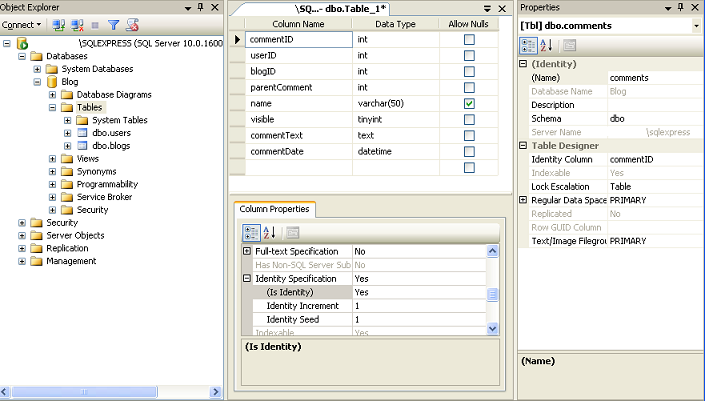Select the Database Diagrams folder icon

click(x=67, y=94)
